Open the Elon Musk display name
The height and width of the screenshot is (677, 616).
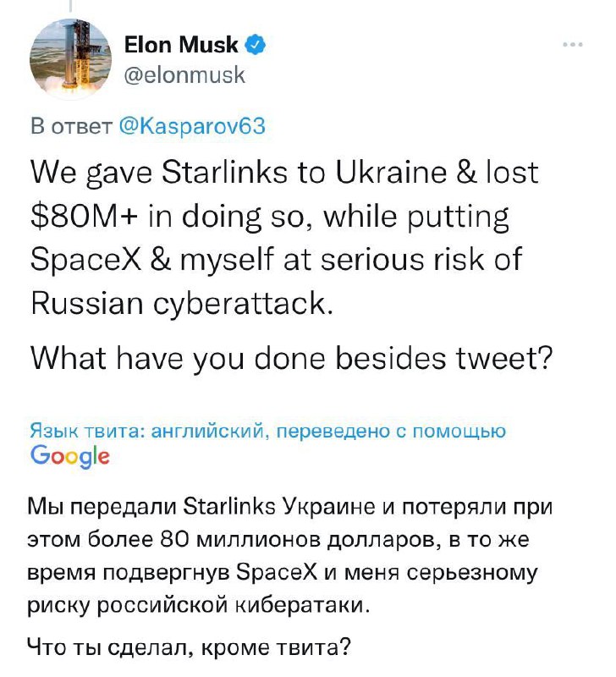(180, 45)
